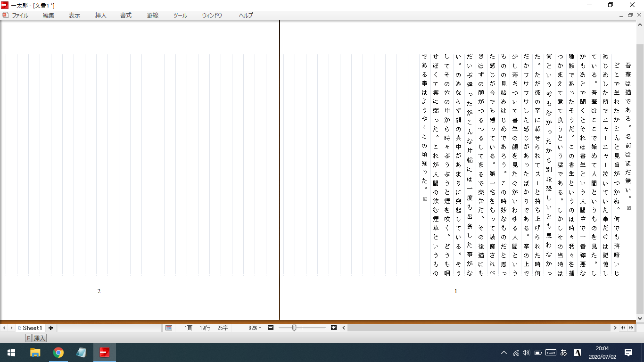Click the 1頁 page indicator

pyautogui.click(x=189, y=328)
